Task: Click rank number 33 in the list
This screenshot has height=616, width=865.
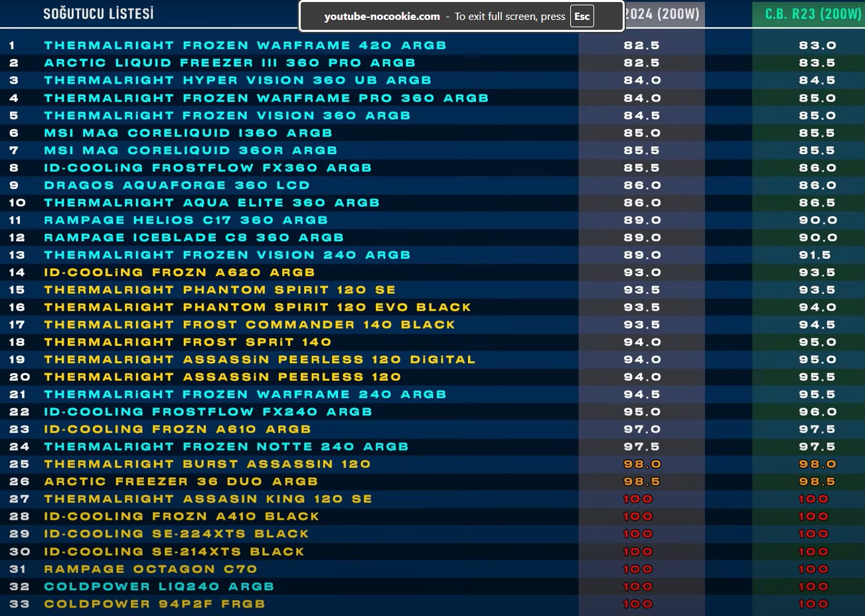Action: coord(20,604)
